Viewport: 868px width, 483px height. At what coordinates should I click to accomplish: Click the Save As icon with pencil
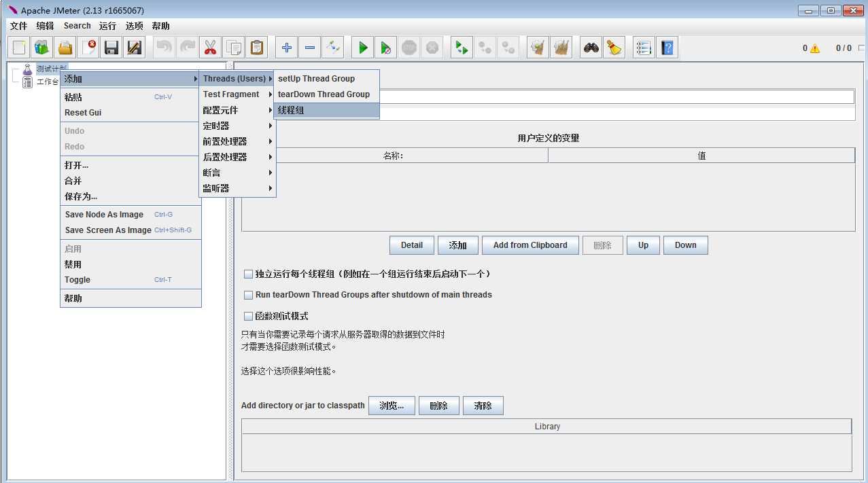(x=135, y=48)
